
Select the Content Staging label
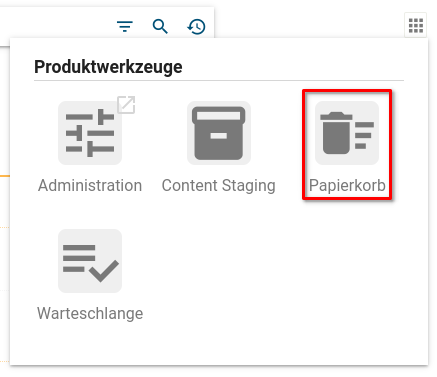219,186
